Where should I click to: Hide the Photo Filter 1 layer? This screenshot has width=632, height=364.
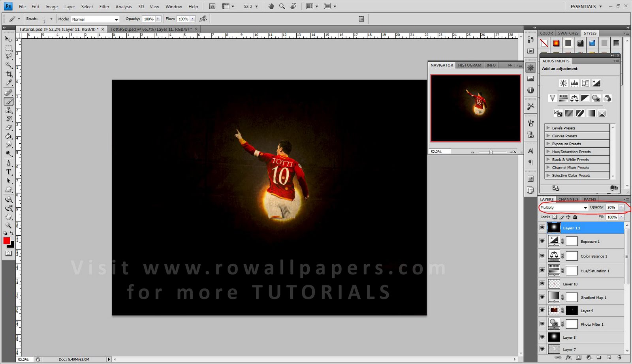(x=542, y=324)
